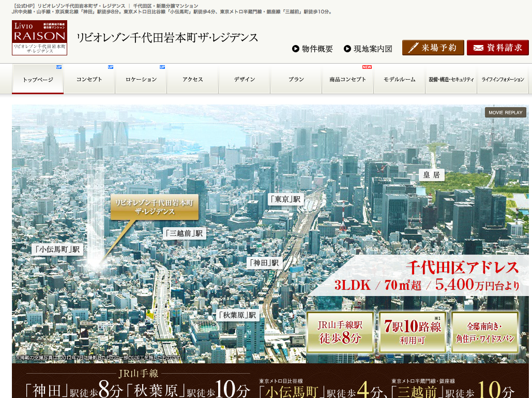The image size is (532, 398).
Task: Open the 商品コンセプト tab
Action: click(x=347, y=79)
